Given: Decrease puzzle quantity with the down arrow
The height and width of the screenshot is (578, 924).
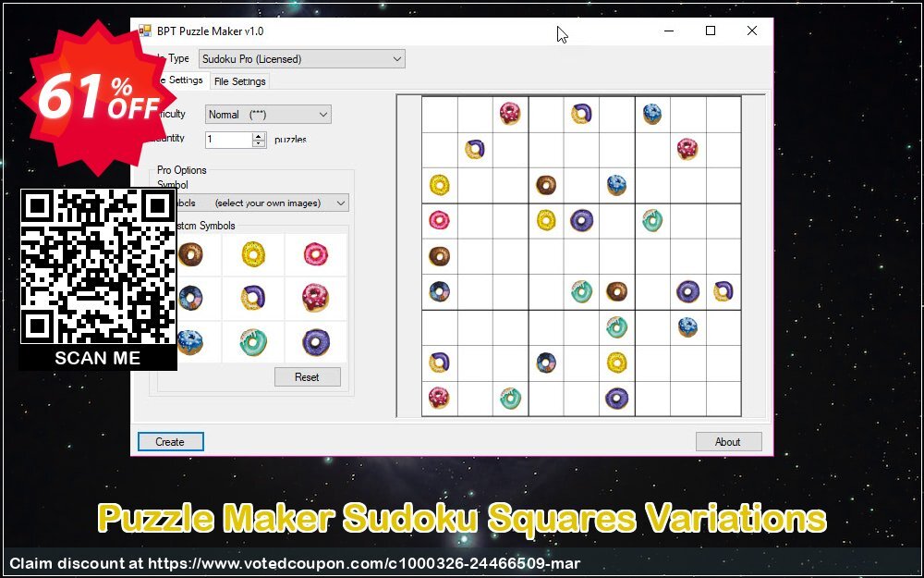Looking at the screenshot, I should pyautogui.click(x=260, y=143).
